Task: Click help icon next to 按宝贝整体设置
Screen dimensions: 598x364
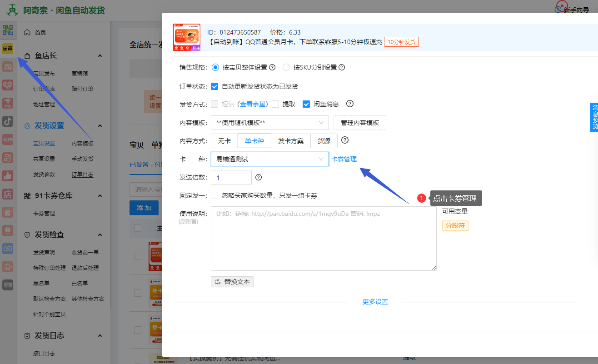Action: tap(272, 67)
